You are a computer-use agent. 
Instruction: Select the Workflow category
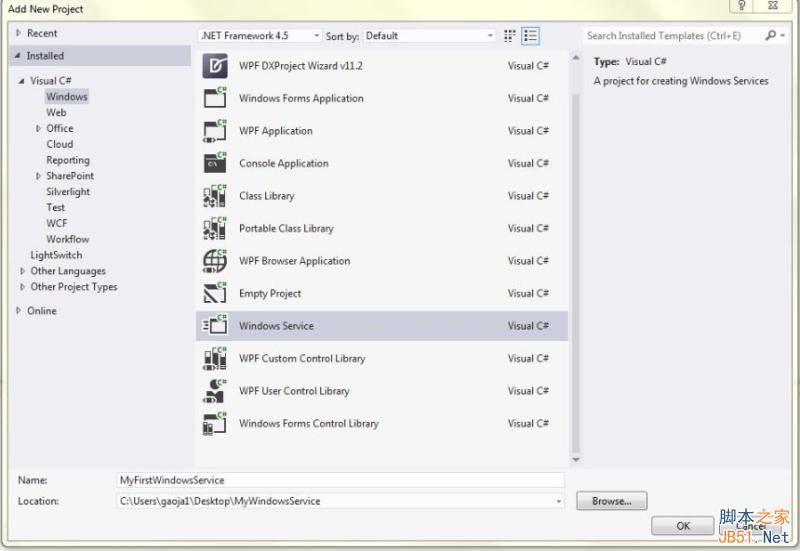click(67, 239)
